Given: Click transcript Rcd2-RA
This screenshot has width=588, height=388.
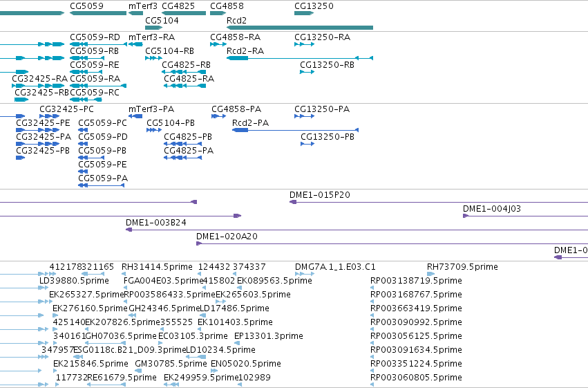Looking at the screenshot, I should click(x=300, y=58).
